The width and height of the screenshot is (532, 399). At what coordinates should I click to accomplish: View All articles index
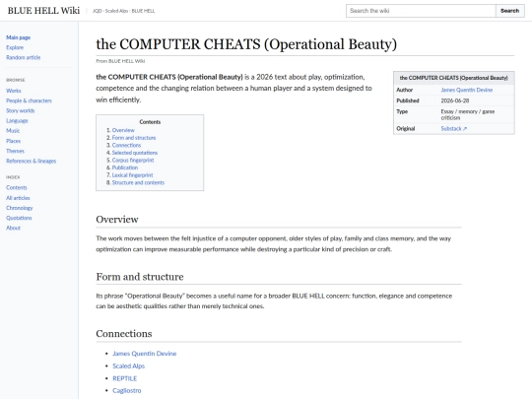(18, 198)
